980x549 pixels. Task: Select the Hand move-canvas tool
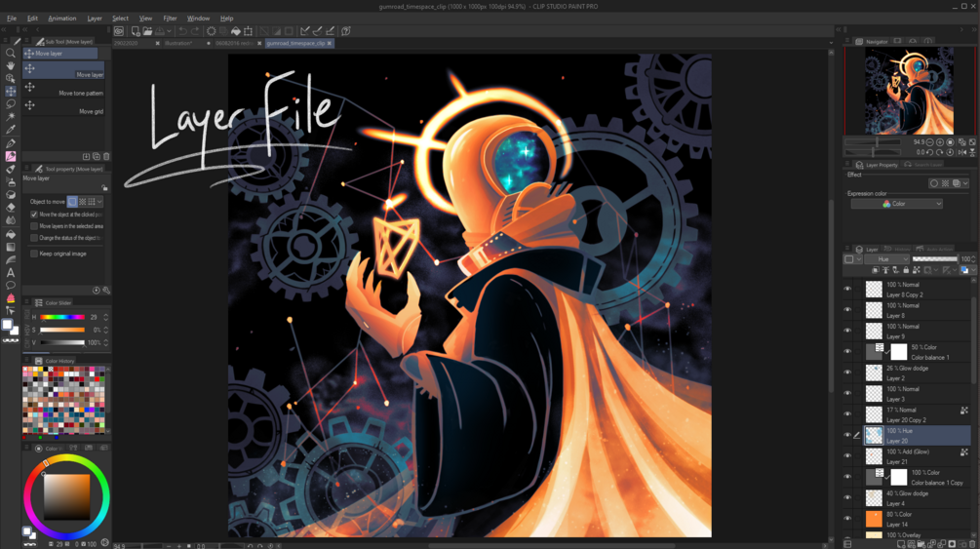pos(11,65)
